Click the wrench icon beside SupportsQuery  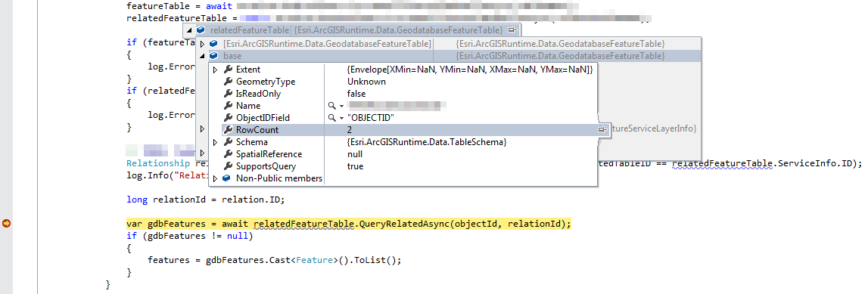(228, 166)
